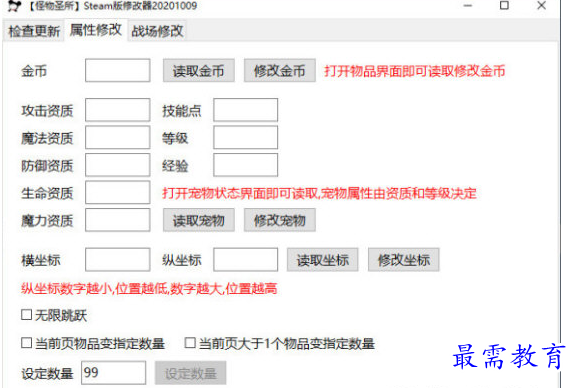
Task: Minimize the trainer window
Action: pyautogui.click(x=468, y=5)
